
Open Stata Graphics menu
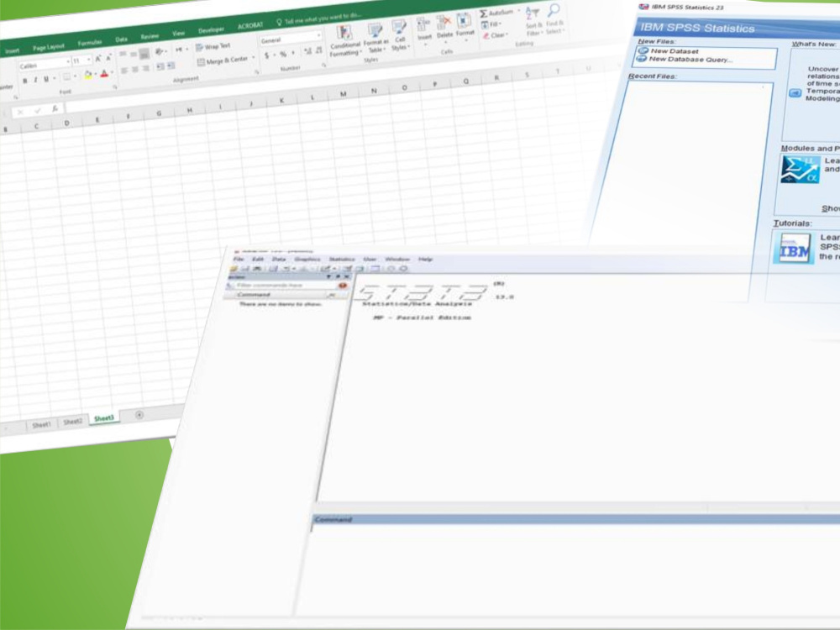(x=307, y=260)
